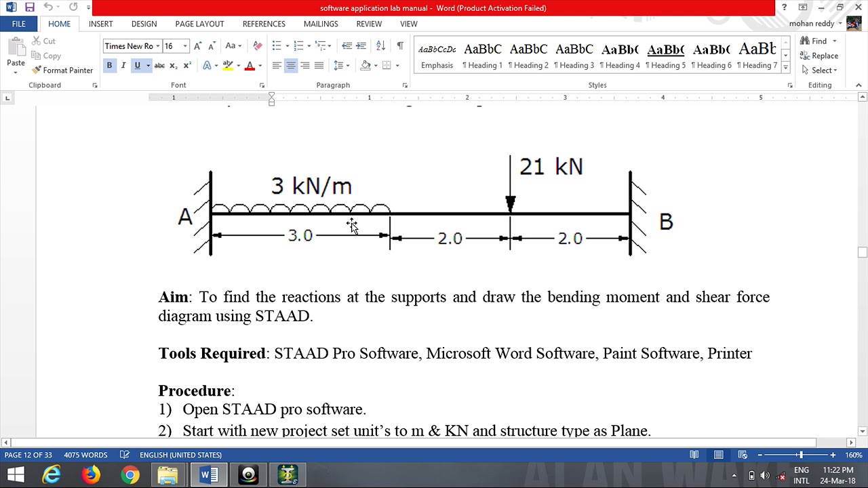Open Internet Explorer from taskbar

pyautogui.click(x=52, y=475)
